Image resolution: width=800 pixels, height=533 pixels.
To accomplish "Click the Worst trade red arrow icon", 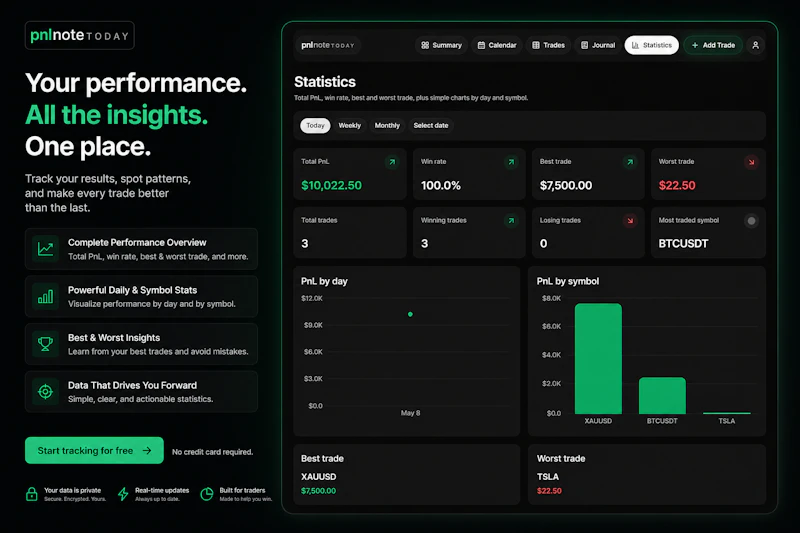I will coord(751,162).
